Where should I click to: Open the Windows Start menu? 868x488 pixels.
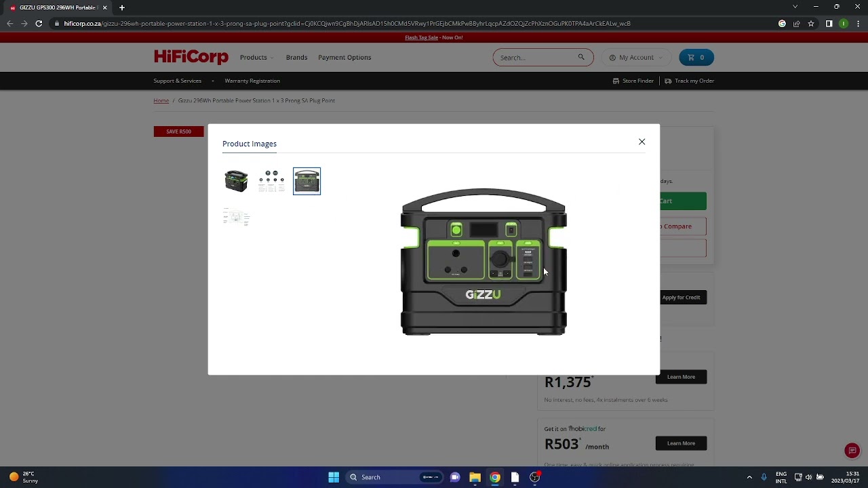tap(334, 477)
